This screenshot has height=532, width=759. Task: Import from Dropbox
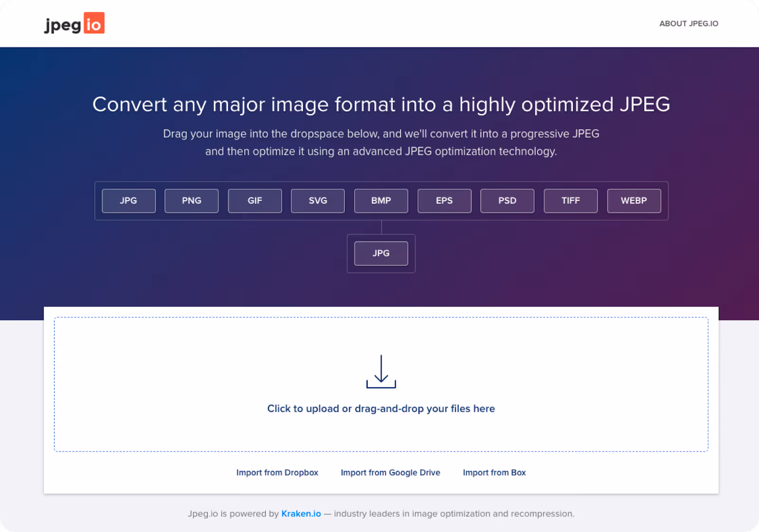277,473
